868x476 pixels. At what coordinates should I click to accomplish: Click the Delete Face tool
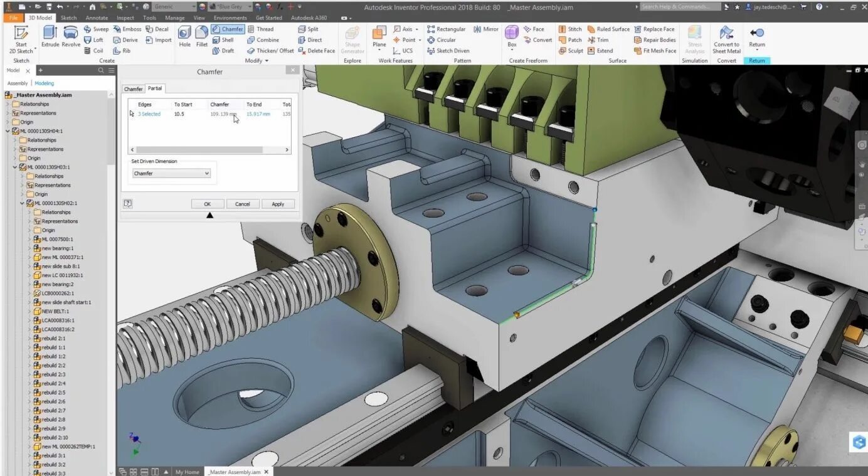coord(317,51)
